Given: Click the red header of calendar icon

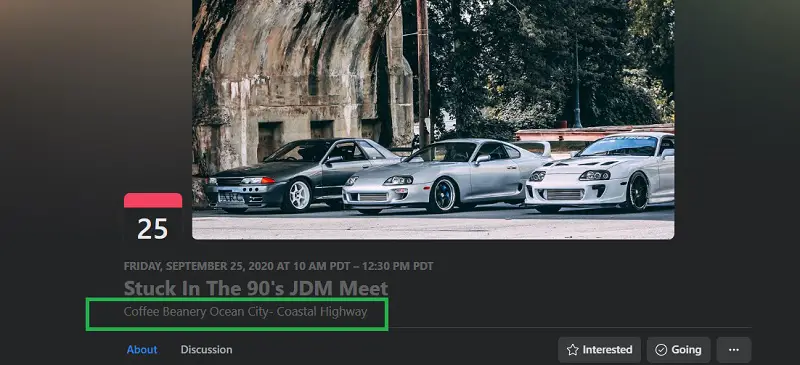Looking at the screenshot, I should (153, 200).
